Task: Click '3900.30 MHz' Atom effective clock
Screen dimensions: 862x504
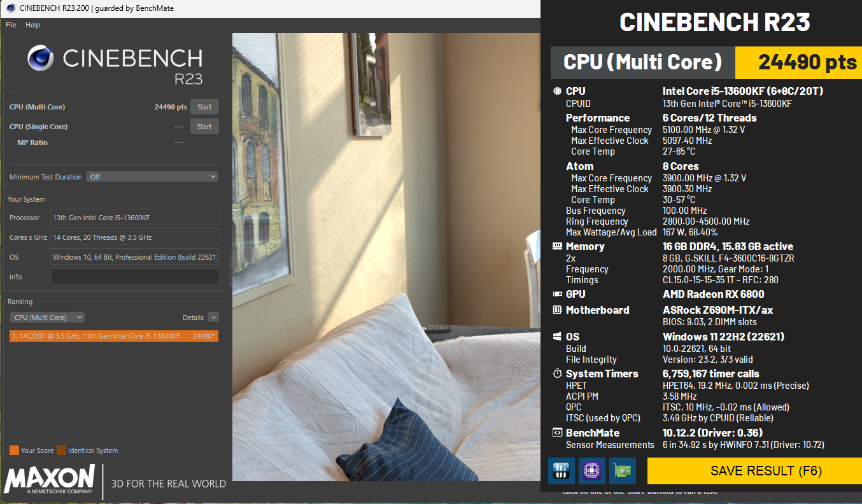Action: tap(688, 189)
